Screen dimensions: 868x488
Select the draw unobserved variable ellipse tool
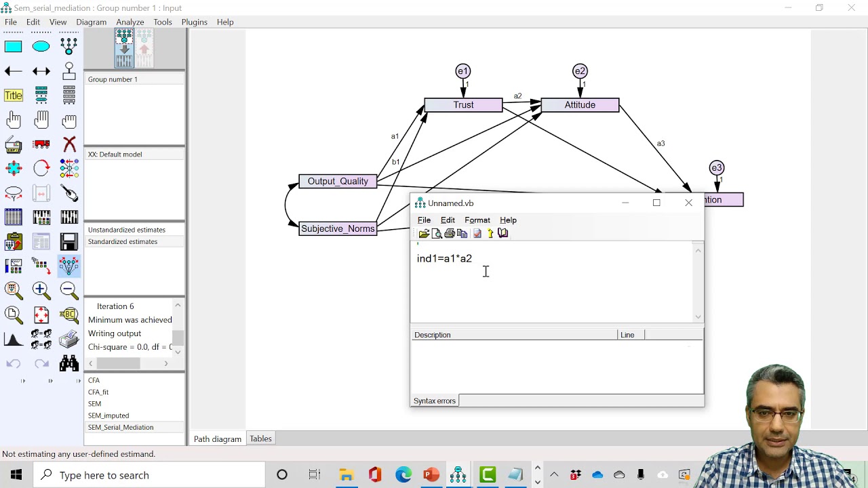41,46
